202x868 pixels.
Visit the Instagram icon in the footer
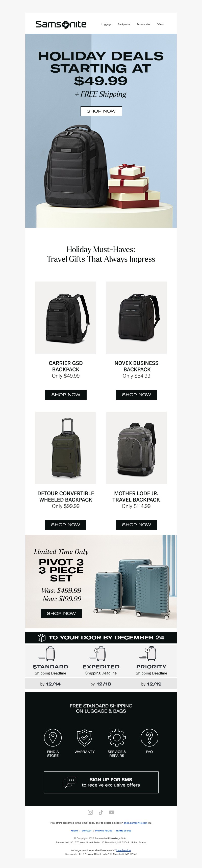[x=90, y=812]
